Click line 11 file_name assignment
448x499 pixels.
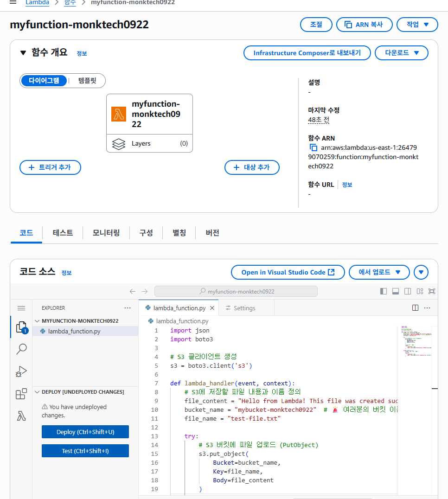point(233,419)
